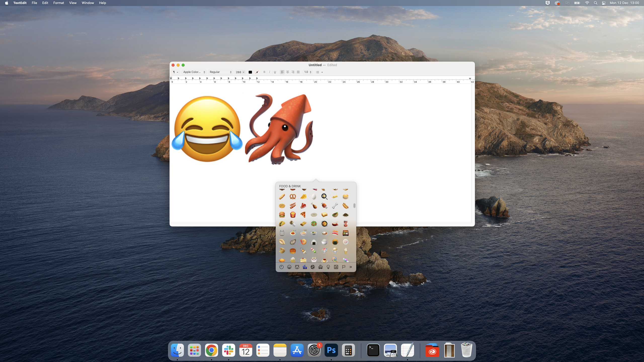The image size is (644, 362).
Task: Insert the taco emoji
Action: click(x=282, y=224)
